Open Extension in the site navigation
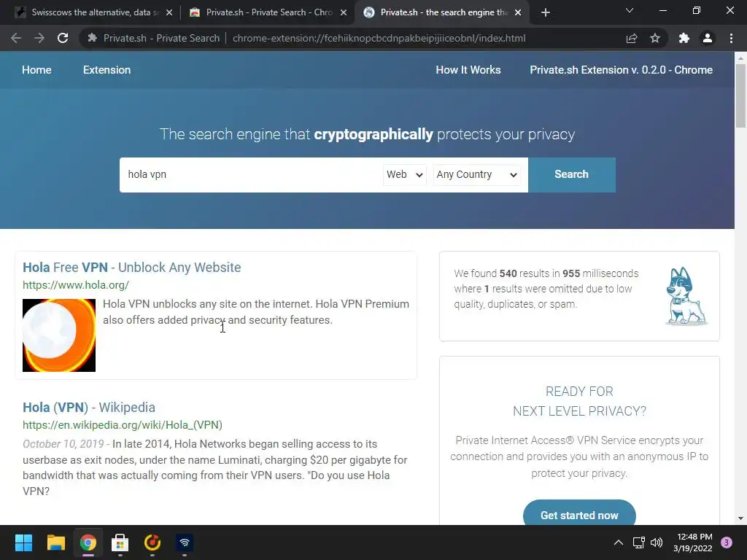The image size is (747, 560). 107,70
